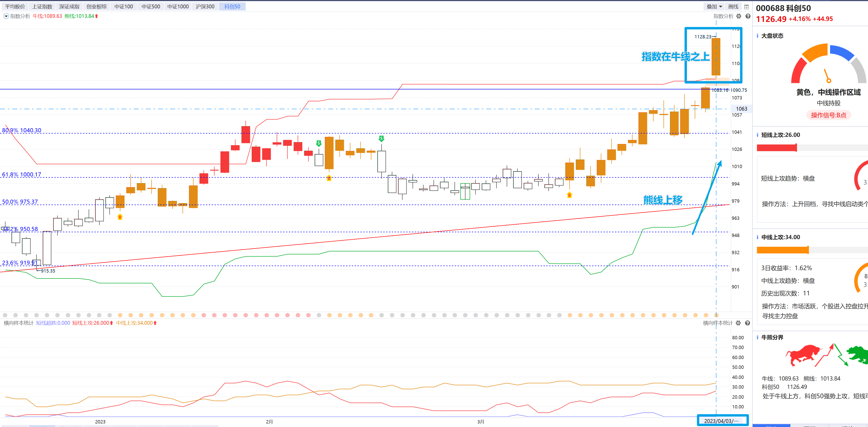Open the 指数分析 help question-mark icon
The height and width of the screenshot is (427, 868).
click(x=748, y=16)
